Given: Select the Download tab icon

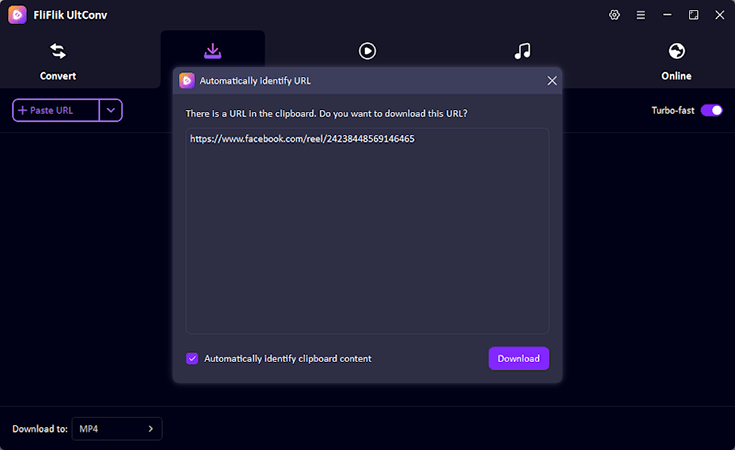Looking at the screenshot, I should coord(212,51).
